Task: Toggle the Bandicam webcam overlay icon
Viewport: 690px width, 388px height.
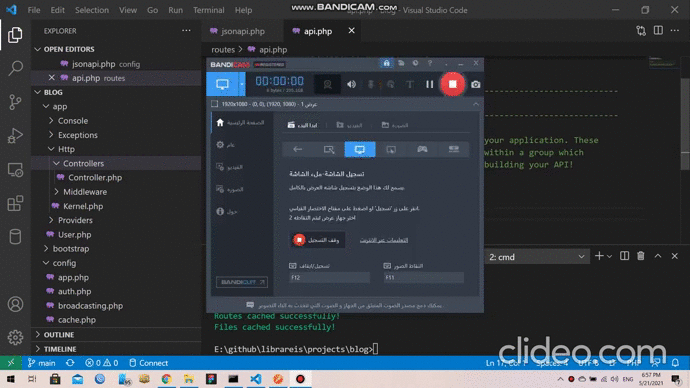Action: (327, 84)
